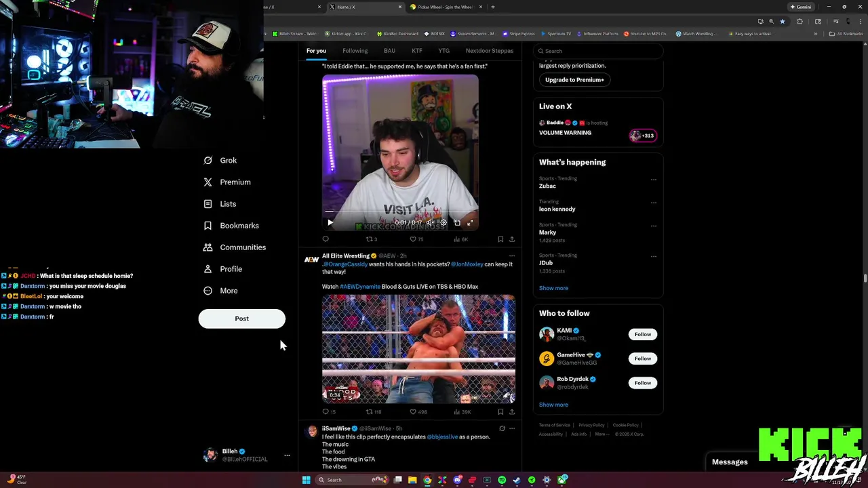The width and height of the screenshot is (868, 488).
Task: Bookmark the AEW post
Action: click(x=500, y=411)
